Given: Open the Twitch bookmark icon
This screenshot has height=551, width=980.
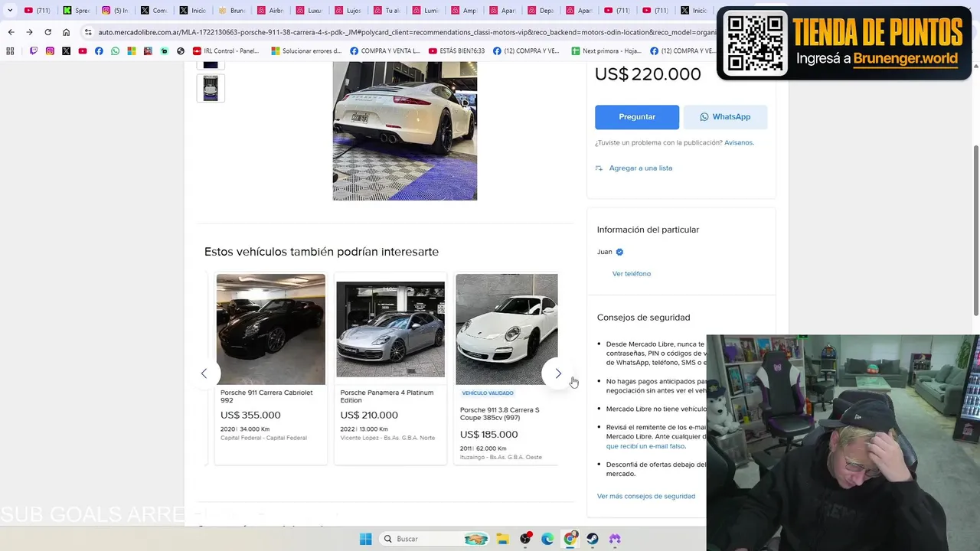Looking at the screenshot, I should point(34,51).
